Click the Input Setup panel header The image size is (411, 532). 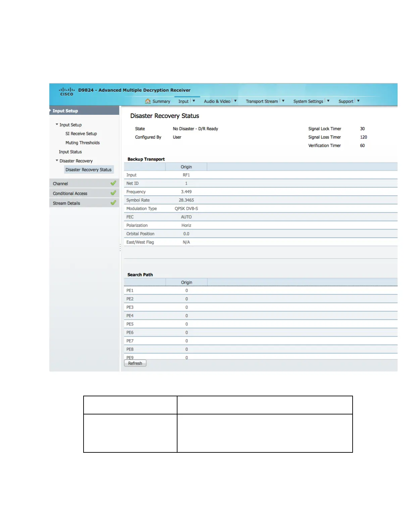[x=84, y=110]
